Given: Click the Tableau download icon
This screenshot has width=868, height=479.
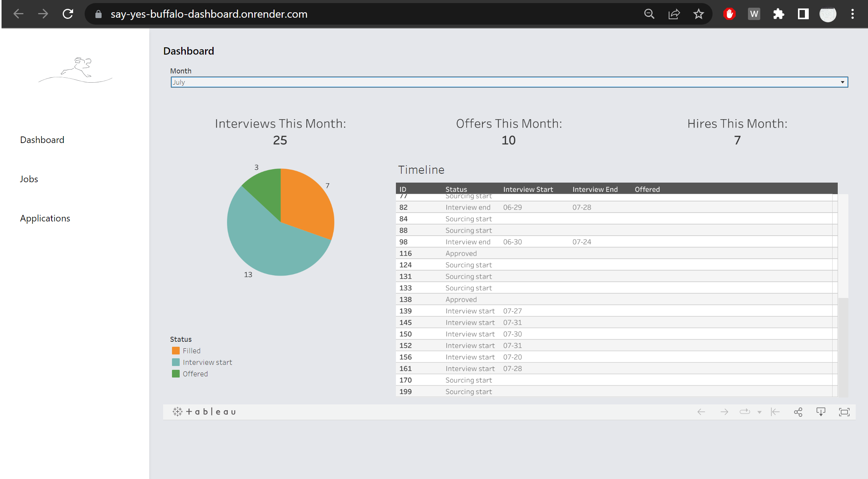Looking at the screenshot, I should tap(821, 412).
